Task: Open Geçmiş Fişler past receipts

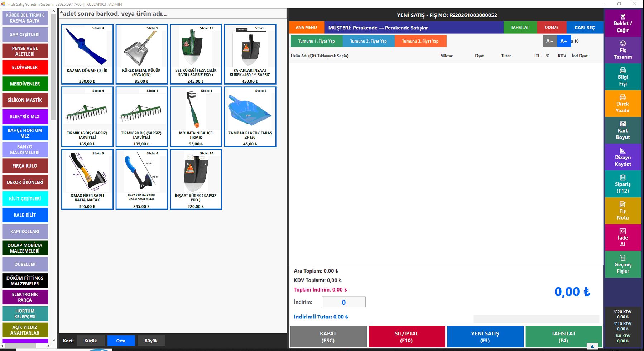Action: point(623,264)
